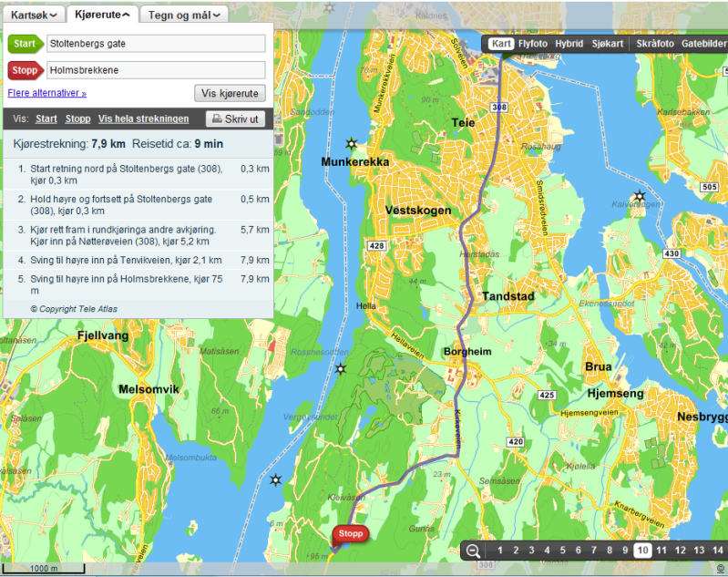Click the red Stopp flag icon
The image size is (728, 577).
coord(26,70)
